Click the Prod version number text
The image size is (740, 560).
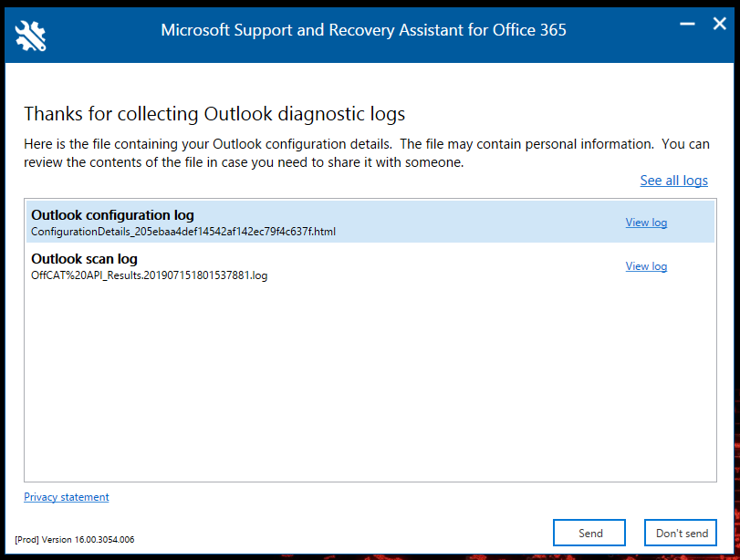click(x=75, y=540)
